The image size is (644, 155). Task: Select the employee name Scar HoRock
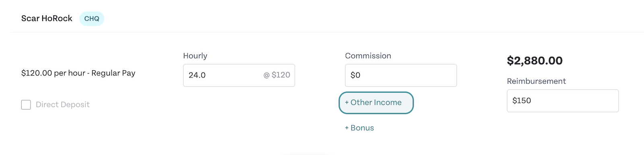click(47, 19)
